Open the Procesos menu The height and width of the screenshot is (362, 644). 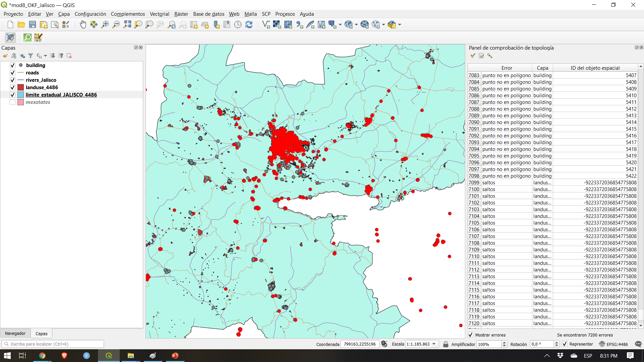pos(285,14)
